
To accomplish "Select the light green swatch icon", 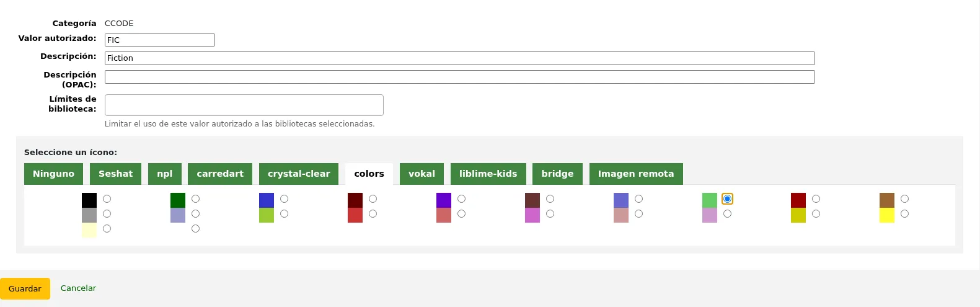I will pos(710,200).
